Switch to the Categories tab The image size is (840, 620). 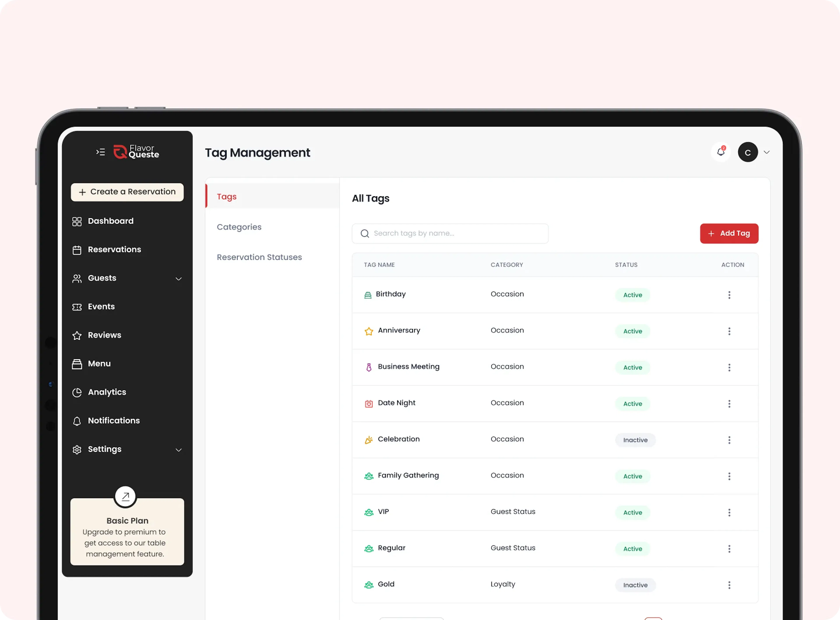pos(239,227)
